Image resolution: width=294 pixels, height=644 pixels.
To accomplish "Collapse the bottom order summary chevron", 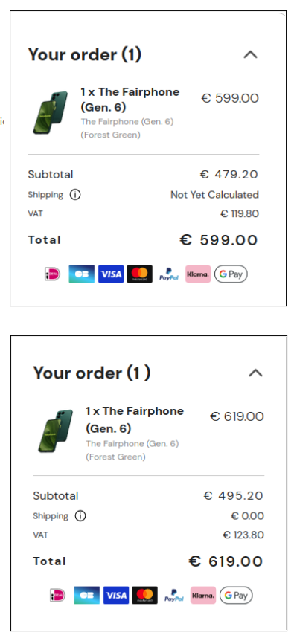I will (256, 373).
